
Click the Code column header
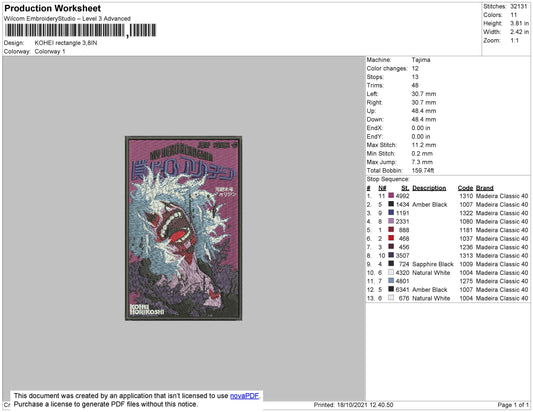pos(465,188)
